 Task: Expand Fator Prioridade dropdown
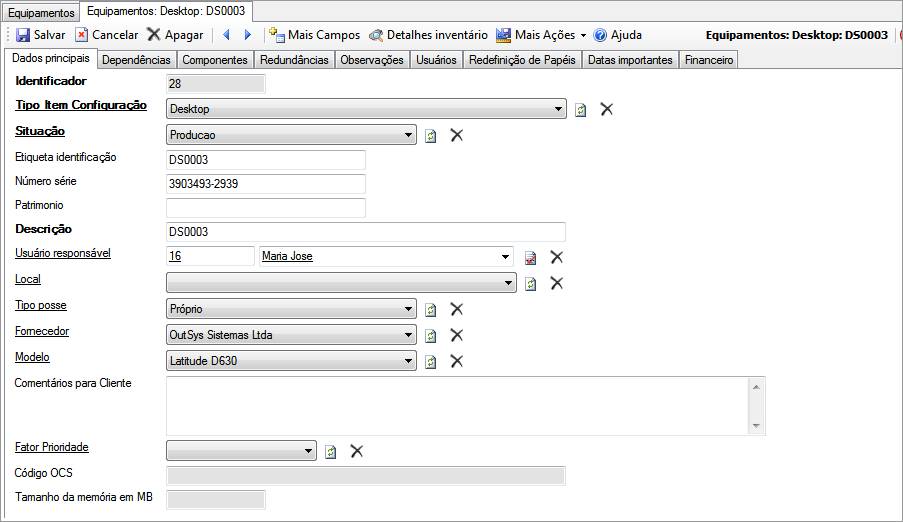(x=308, y=451)
